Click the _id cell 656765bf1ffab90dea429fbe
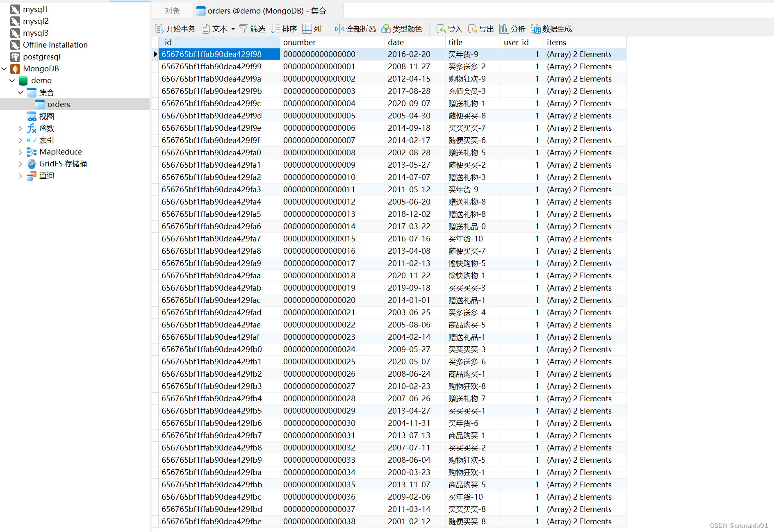This screenshot has width=774, height=532. click(219, 521)
